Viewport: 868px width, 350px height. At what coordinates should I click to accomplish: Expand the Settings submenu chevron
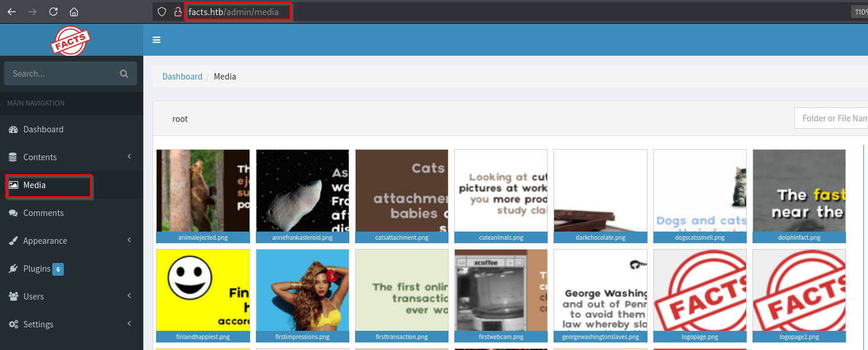tap(129, 324)
